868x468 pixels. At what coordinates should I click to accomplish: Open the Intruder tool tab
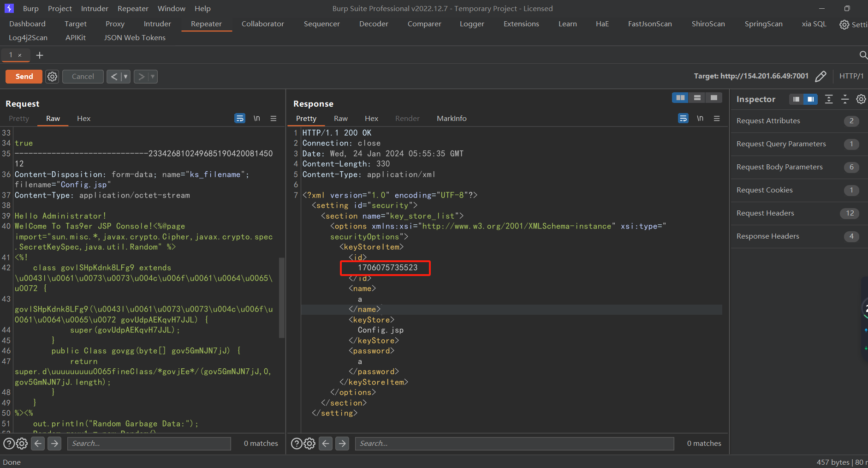157,24
